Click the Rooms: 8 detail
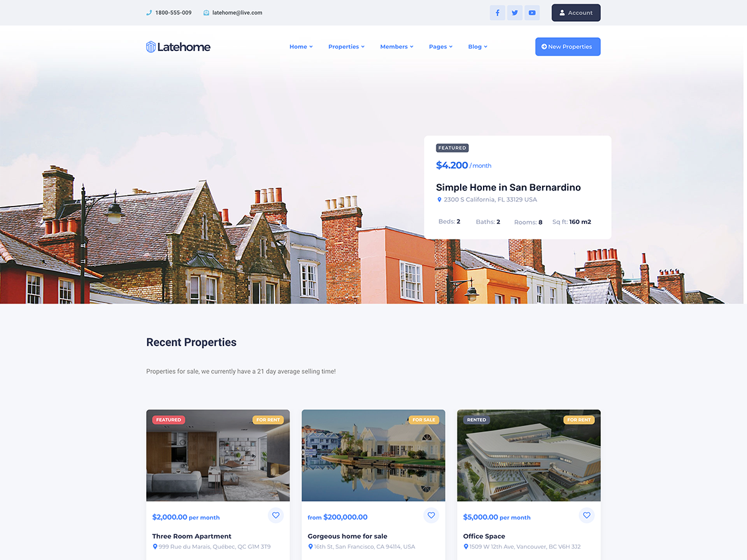747x560 pixels. pos(529,222)
